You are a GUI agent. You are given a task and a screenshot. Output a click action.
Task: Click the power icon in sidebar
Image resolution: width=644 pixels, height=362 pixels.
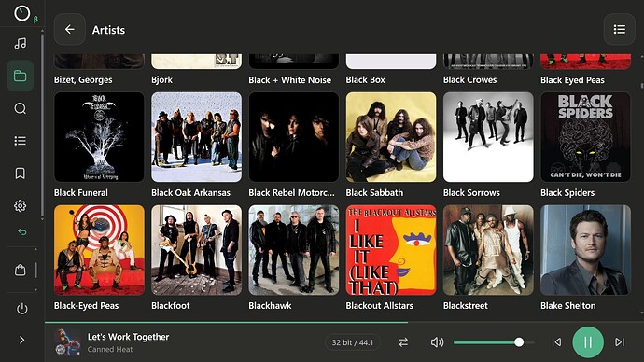click(x=22, y=309)
